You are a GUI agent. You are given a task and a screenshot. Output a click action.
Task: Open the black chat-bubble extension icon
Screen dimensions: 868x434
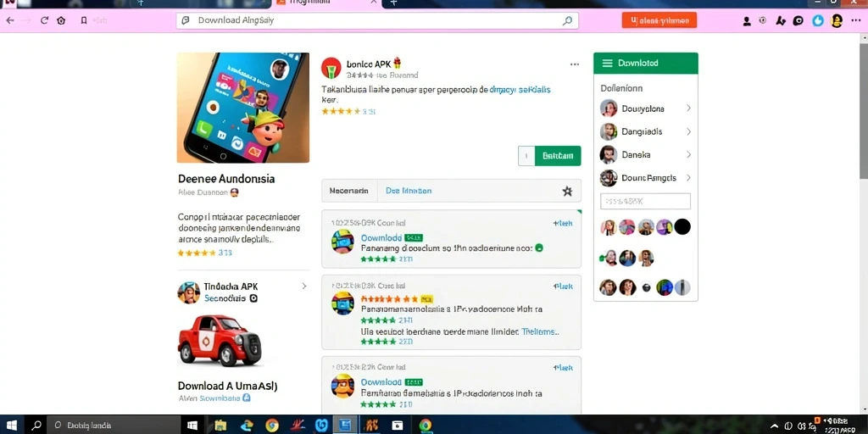[x=798, y=21]
